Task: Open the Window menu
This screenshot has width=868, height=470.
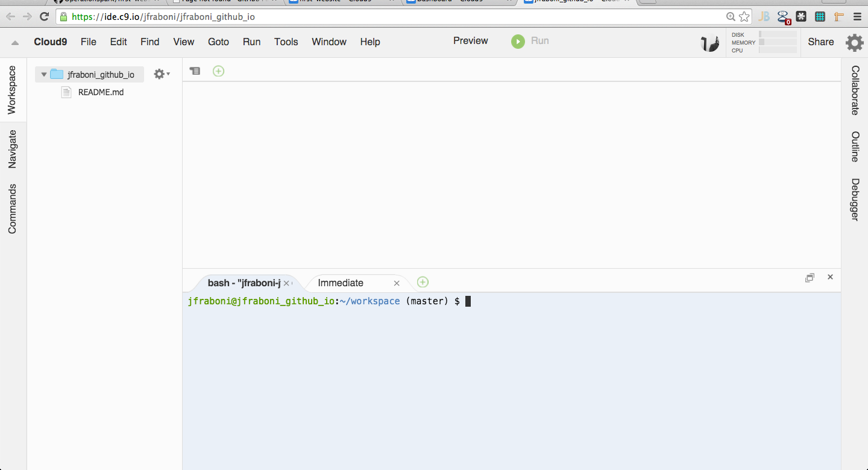Action: (329, 42)
